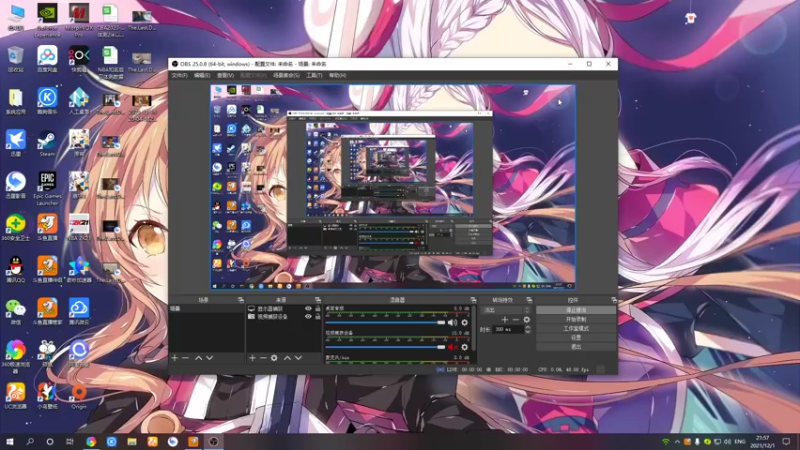Open the transition type dropdown (淡出)
This screenshot has height=450, width=800.
pyautogui.click(x=507, y=310)
